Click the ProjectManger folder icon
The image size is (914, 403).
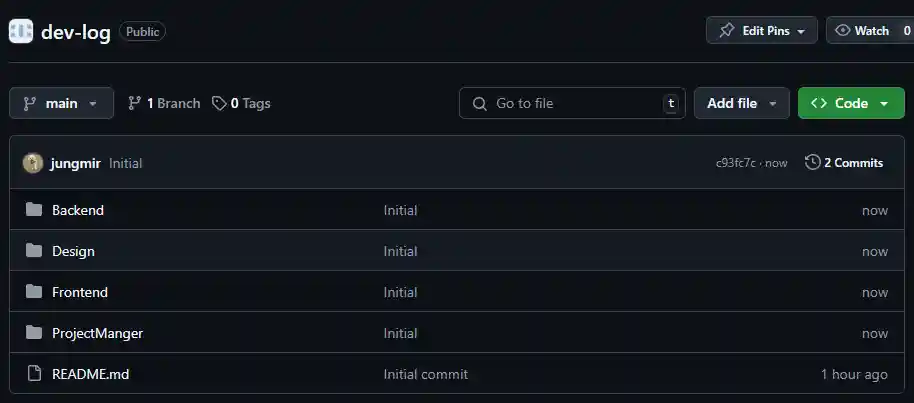34,333
